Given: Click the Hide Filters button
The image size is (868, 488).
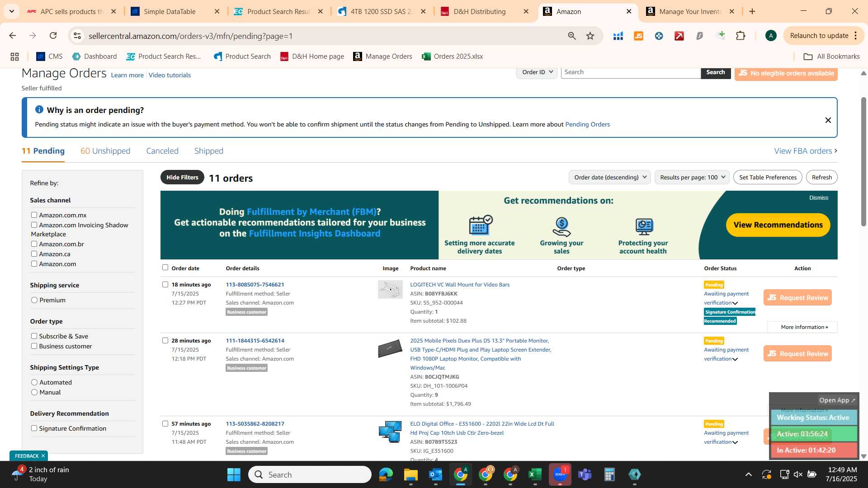Looking at the screenshot, I should coord(182,177).
